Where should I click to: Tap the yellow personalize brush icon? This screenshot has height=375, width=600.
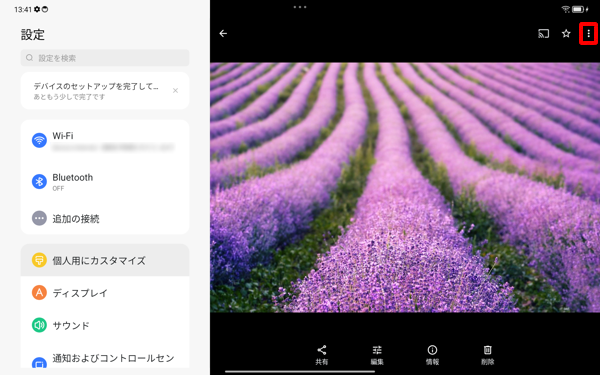[39, 260]
